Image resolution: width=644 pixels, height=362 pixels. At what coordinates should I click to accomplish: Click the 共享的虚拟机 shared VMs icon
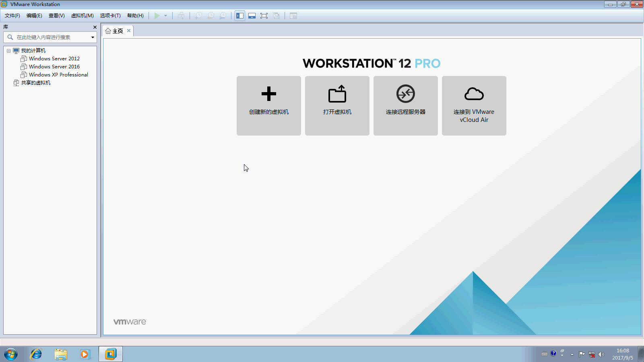tap(16, 83)
